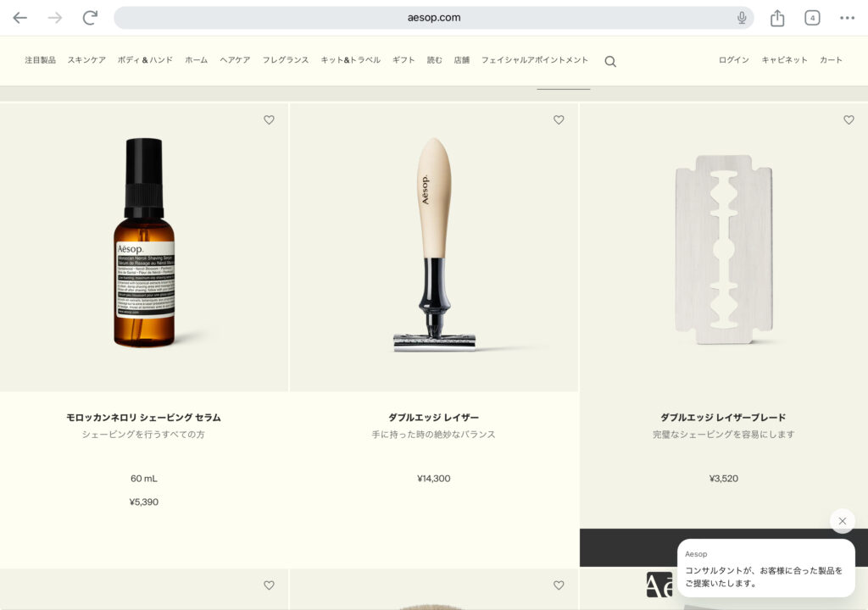Open the モロッカンネロリ シェービング セラム title
Screen dimensions: 868x610
(144, 418)
